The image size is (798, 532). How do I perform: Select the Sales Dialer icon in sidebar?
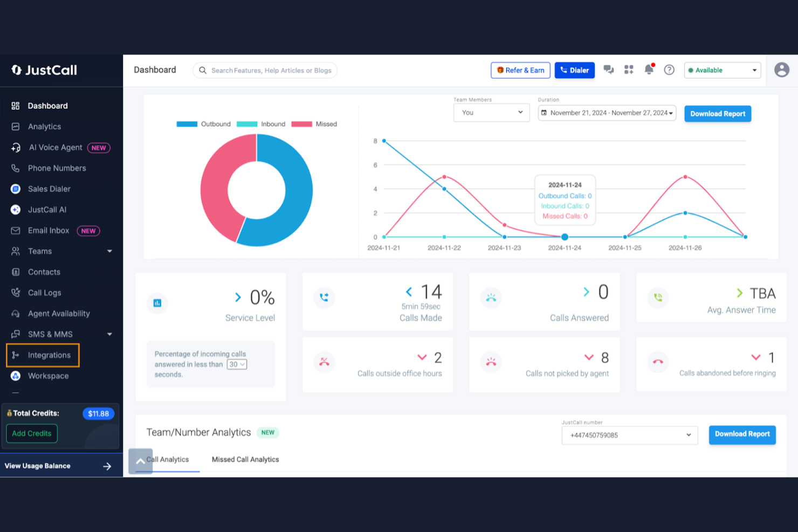pyautogui.click(x=16, y=189)
